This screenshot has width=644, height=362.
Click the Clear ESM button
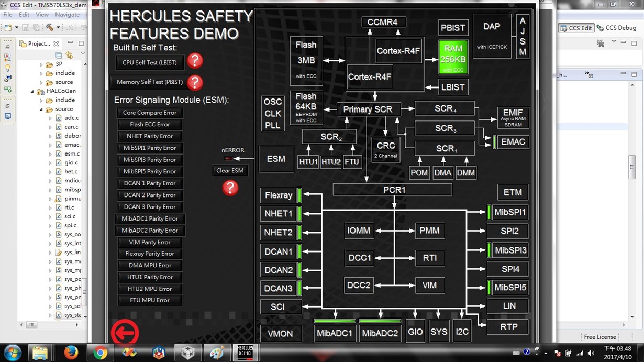pyautogui.click(x=230, y=170)
